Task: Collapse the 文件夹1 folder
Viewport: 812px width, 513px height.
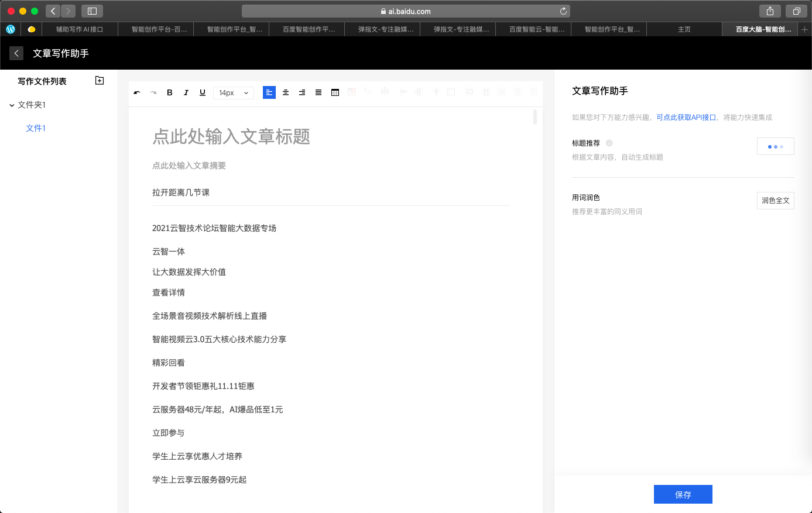Action: pos(12,105)
